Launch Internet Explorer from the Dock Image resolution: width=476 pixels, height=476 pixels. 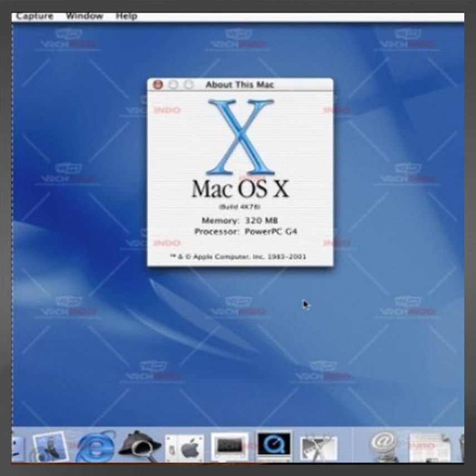[95, 447]
